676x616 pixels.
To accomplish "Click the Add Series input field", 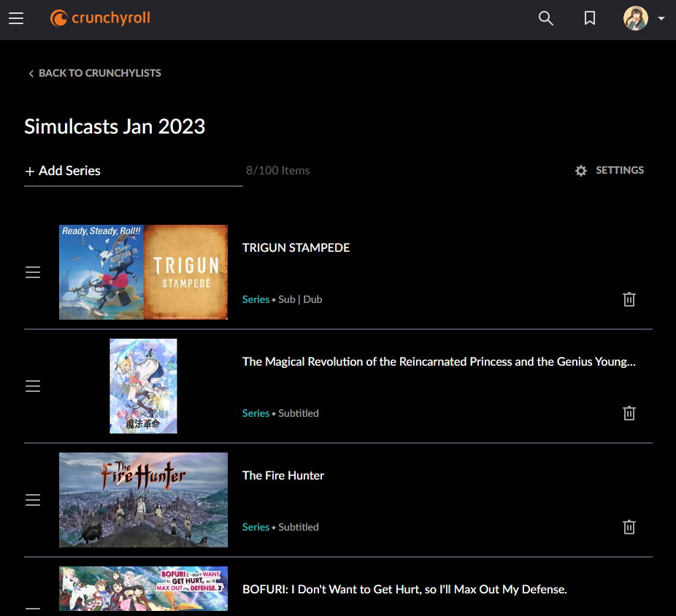I will pos(110,170).
